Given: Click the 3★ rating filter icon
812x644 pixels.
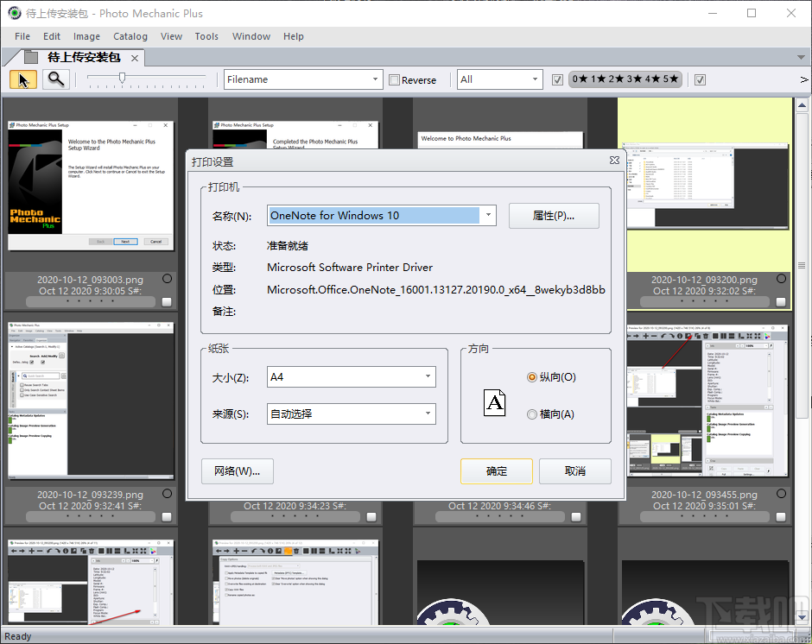Looking at the screenshot, I should [631, 79].
